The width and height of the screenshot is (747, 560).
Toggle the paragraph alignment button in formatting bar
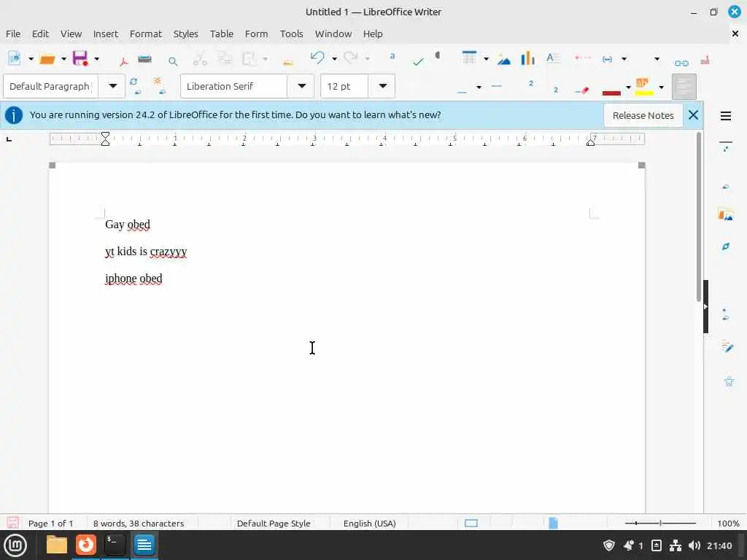click(x=684, y=86)
